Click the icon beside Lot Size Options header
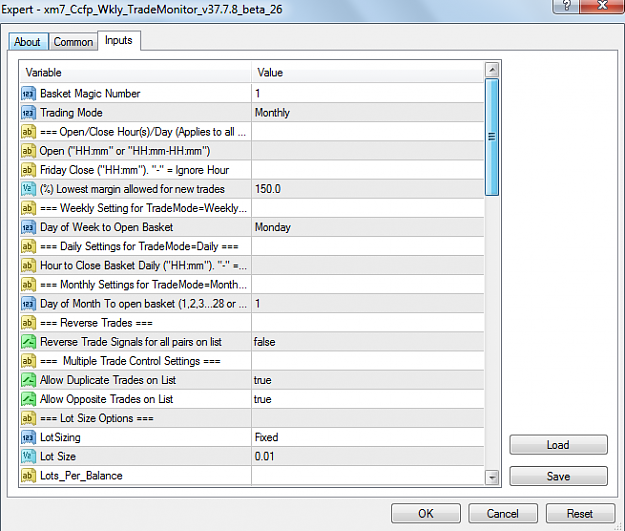 coord(28,419)
